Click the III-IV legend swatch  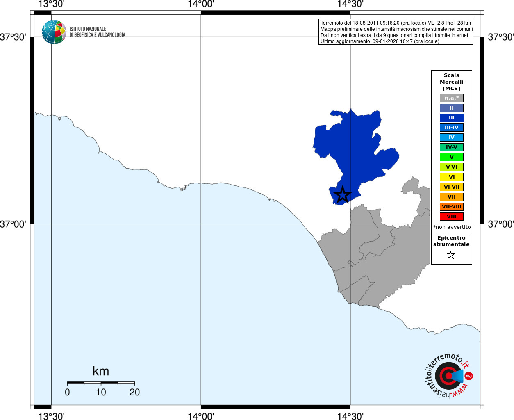tap(452, 128)
